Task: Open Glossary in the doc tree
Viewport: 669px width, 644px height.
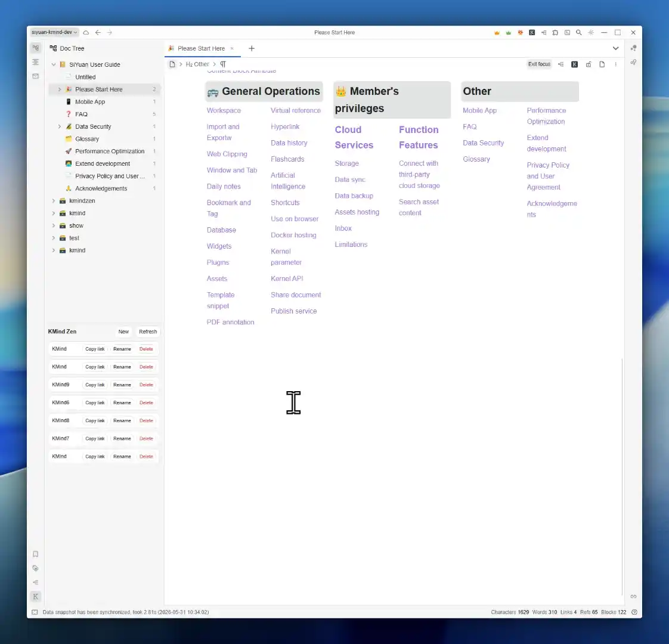Action: click(x=104, y=139)
